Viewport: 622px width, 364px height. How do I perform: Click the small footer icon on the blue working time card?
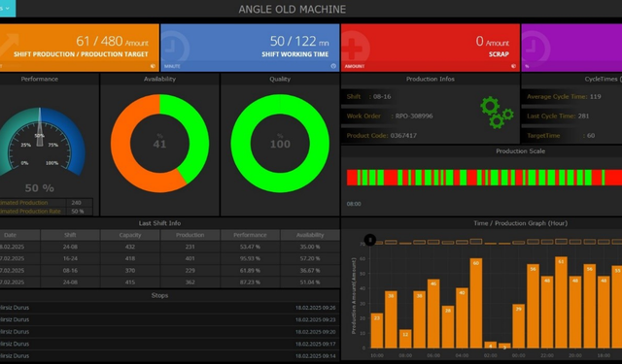[333, 66]
